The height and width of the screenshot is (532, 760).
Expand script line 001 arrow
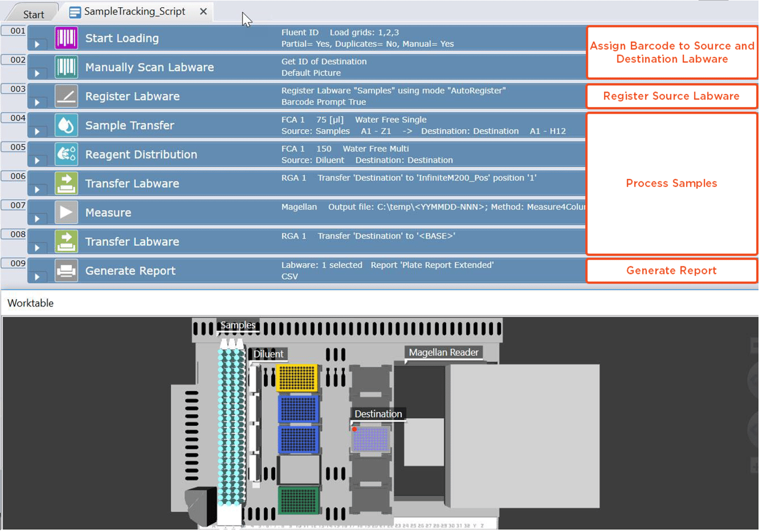(x=37, y=44)
